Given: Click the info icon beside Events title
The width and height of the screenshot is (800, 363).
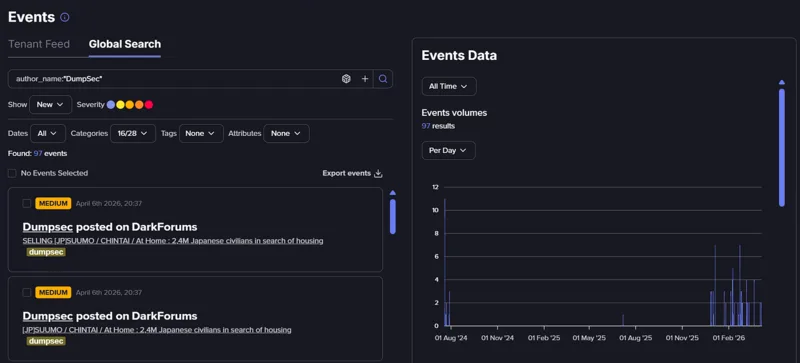Looking at the screenshot, I should [65, 17].
